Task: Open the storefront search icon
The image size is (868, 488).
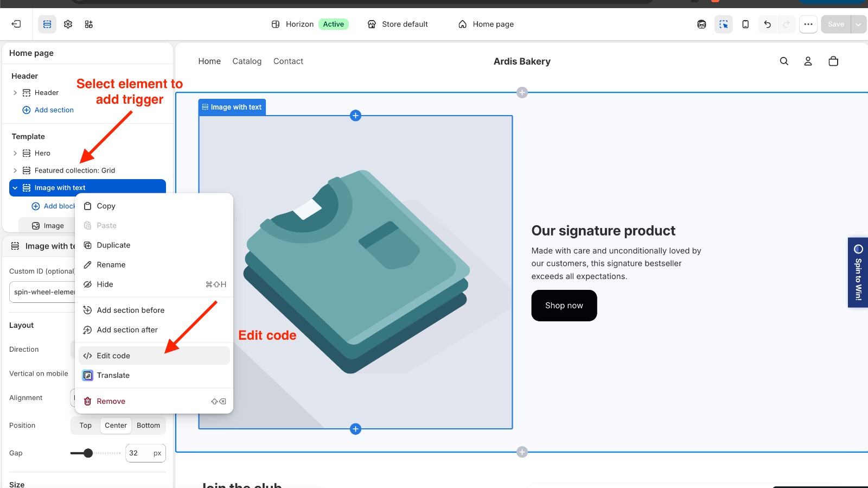Action: 784,61
